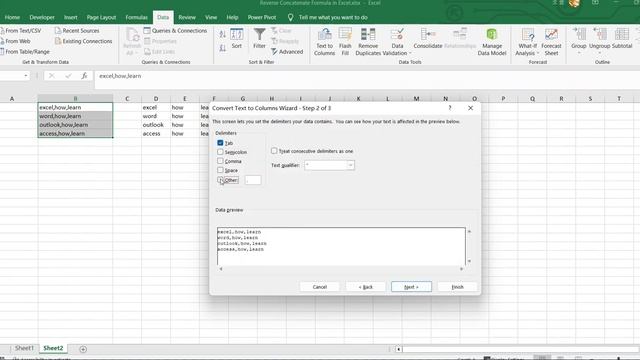Click Next in the wizard

(x=411, y=287)
